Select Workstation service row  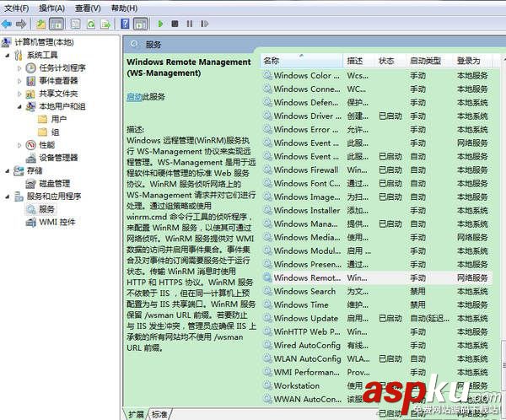[x=377, y=385]
